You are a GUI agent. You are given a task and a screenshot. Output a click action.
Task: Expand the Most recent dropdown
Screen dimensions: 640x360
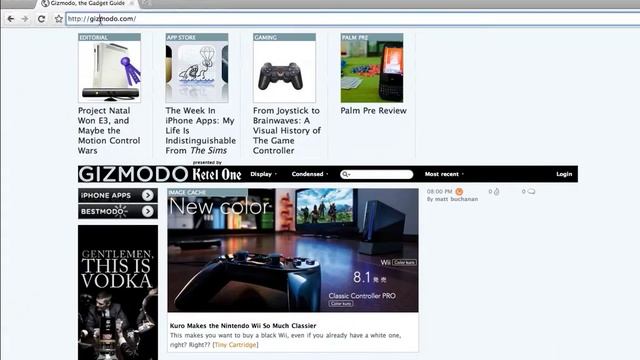click(x=444, y=174)
